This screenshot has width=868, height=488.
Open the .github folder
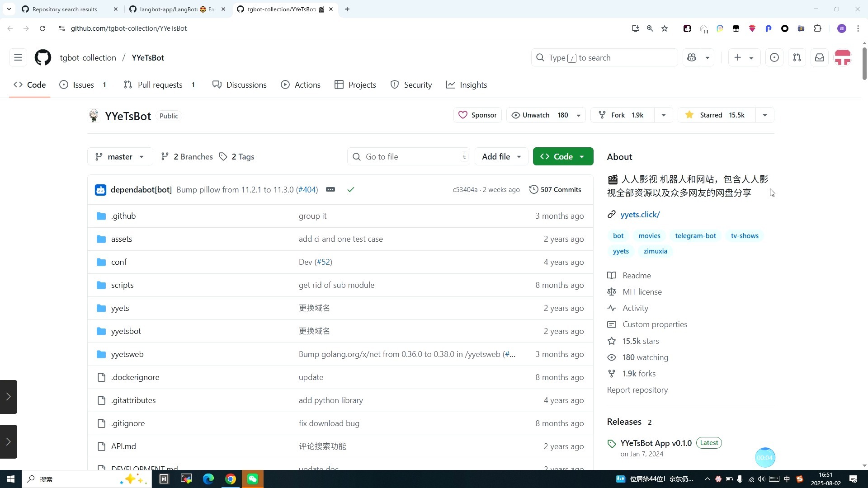(123, 216)
